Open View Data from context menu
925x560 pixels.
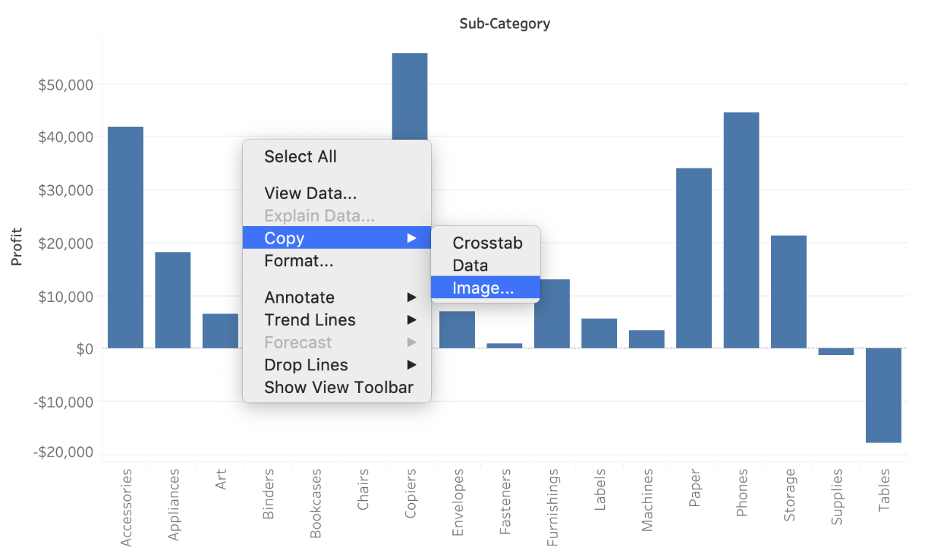[310, 194]
